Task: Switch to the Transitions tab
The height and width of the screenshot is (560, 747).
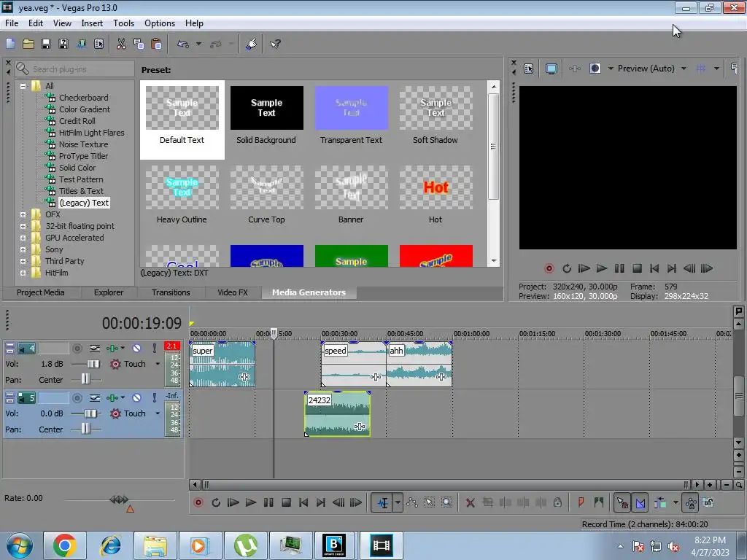Action: pyautogui.click(x=171, y=292)
